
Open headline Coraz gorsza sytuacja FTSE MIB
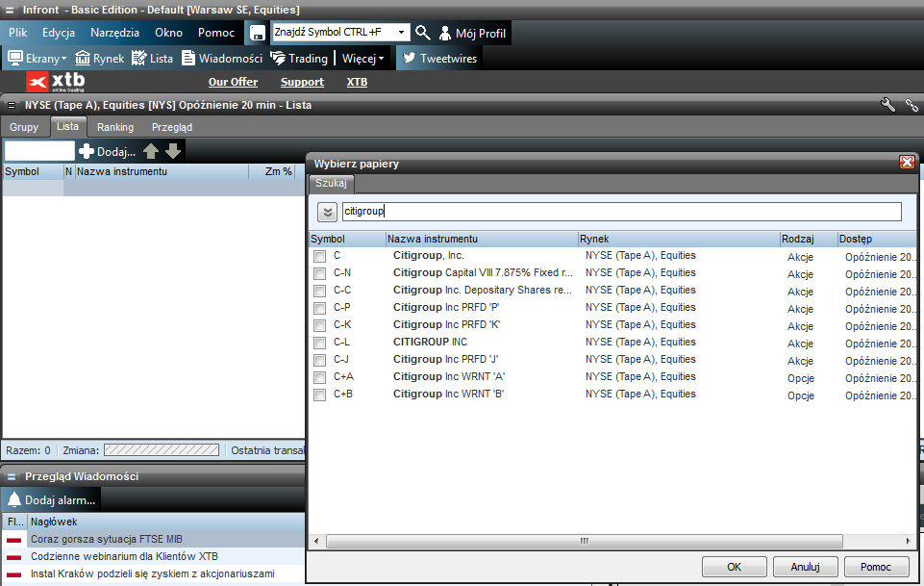pos(107,539)
